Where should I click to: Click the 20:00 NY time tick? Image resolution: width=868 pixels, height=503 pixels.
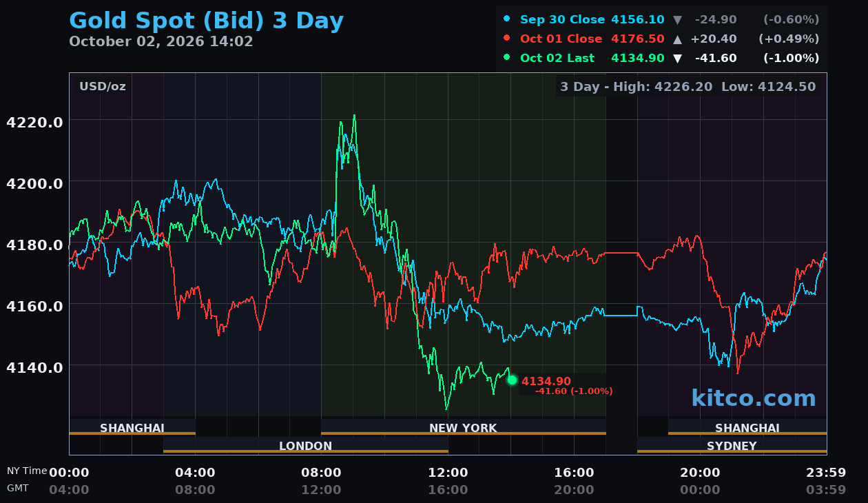click(700, 473)
